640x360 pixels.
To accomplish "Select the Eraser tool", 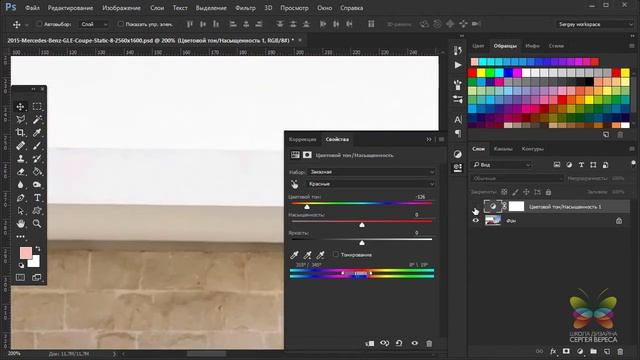I will (20, 171).
